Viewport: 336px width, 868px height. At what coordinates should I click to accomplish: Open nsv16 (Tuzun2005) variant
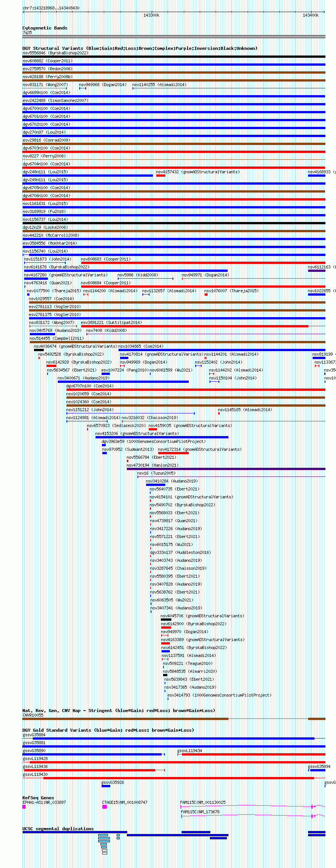tap(156, 473)
